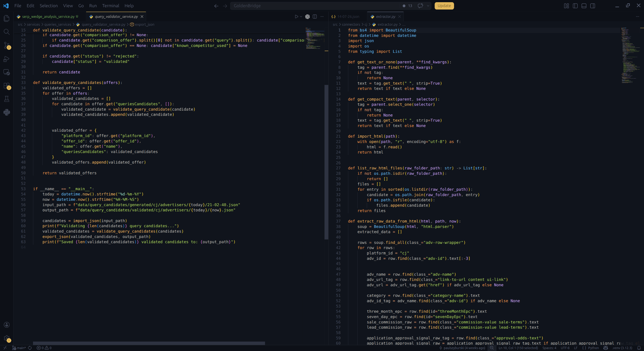This screenshot has height=351, width=644.
Task: Click the left editor horizontal scrollbar
Action: click(x=149, y=343)
